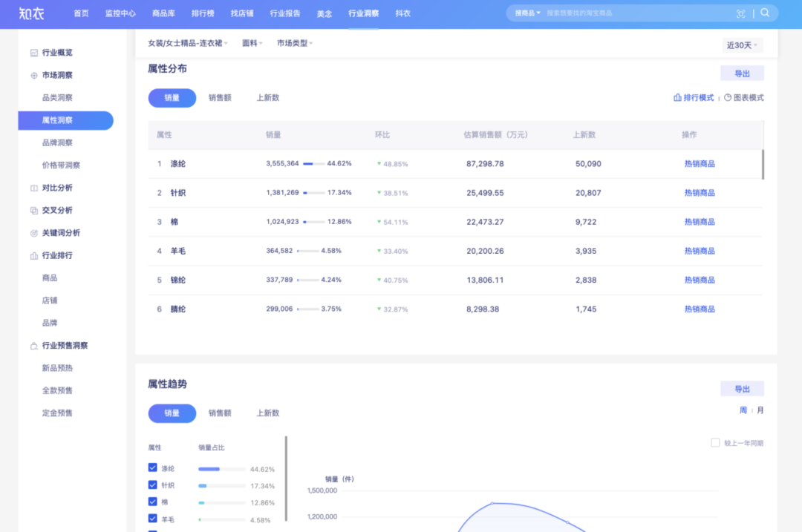Click the 交叉分析 sidebar icon
This screenshot has width=802, height=532.
point(33,211)
